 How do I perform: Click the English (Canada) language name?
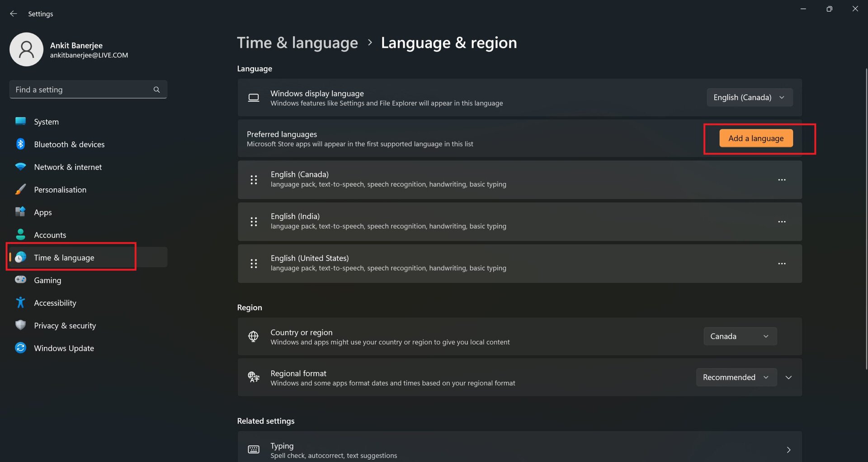point(300,174)
